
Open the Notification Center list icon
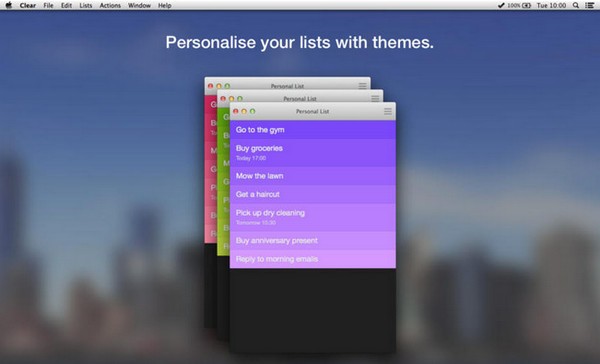click(x=590, y=5)
